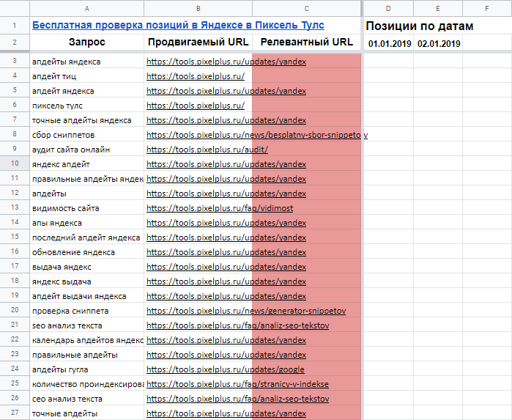The image size is (512, 420).
Task: Click the cell апдейт яндекса
Action: tap(87, 91)
